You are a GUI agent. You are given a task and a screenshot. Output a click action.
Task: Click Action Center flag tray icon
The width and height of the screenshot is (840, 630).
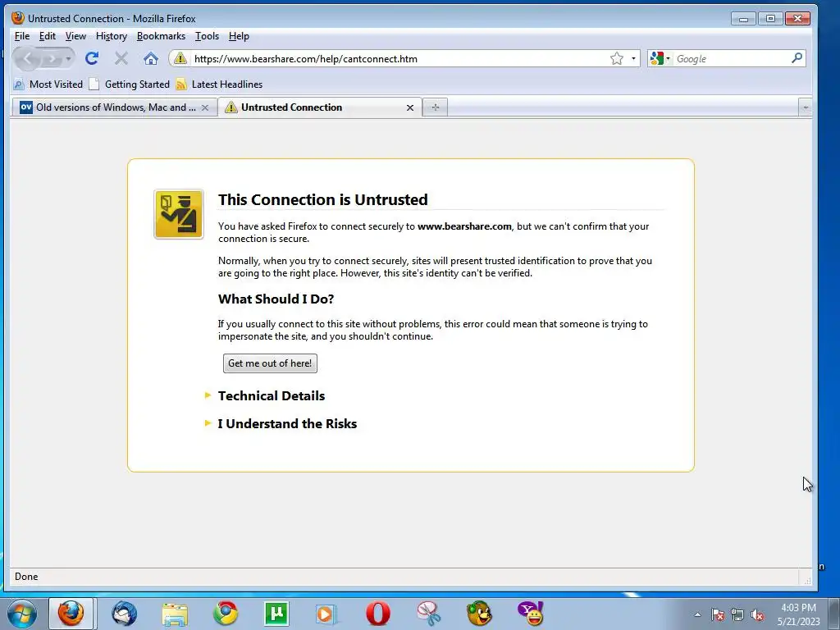pos(718,614)
